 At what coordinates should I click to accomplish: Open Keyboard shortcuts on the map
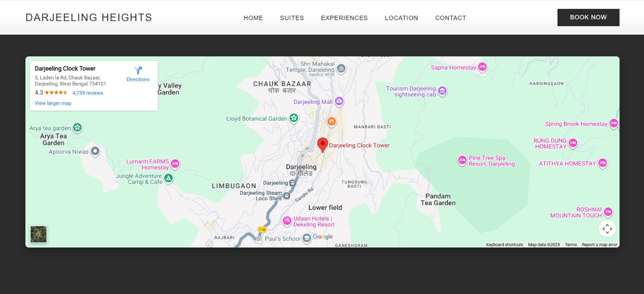pos(504,244)
